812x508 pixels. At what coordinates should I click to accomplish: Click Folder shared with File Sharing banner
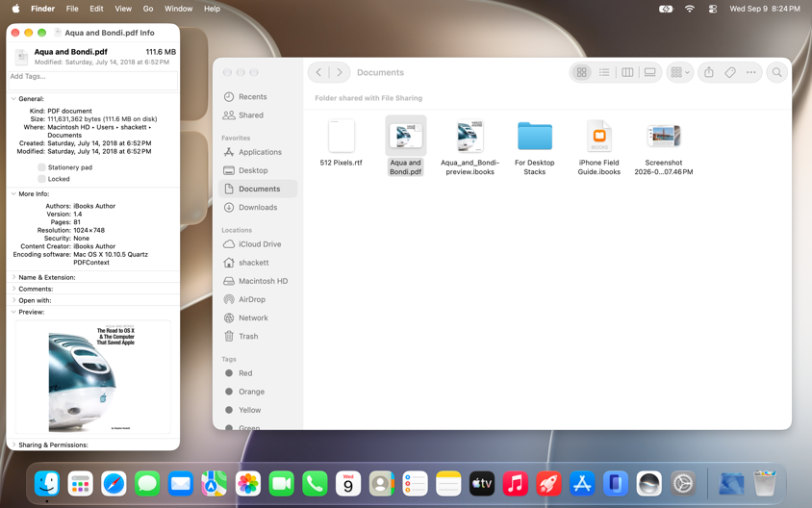[x=368, y=98]
